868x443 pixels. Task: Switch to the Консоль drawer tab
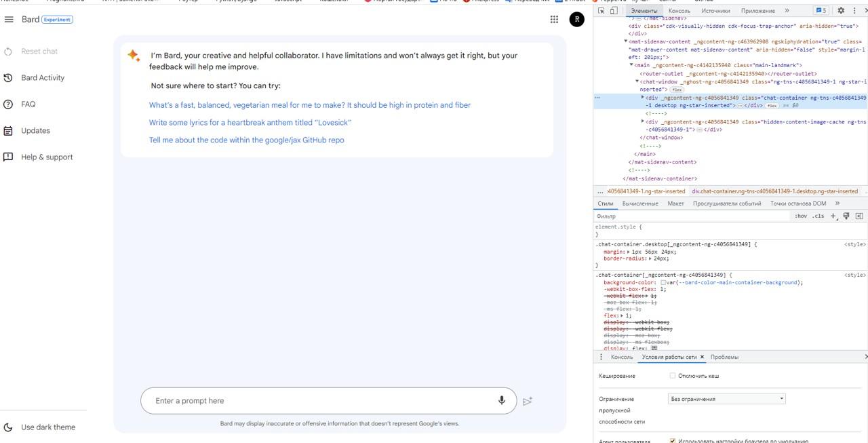[622, 357]
